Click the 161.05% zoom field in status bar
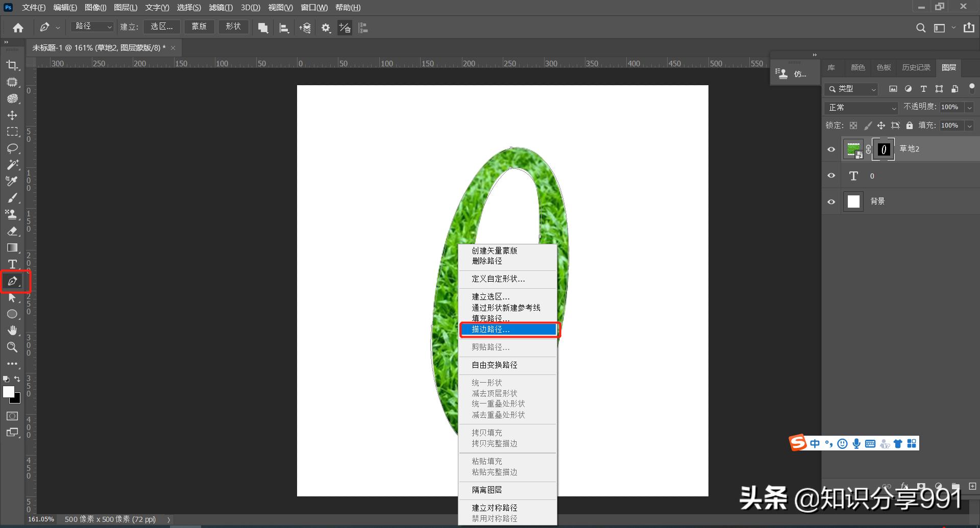Viewport: 980px width, 528px height. click(x=40, y=519)
